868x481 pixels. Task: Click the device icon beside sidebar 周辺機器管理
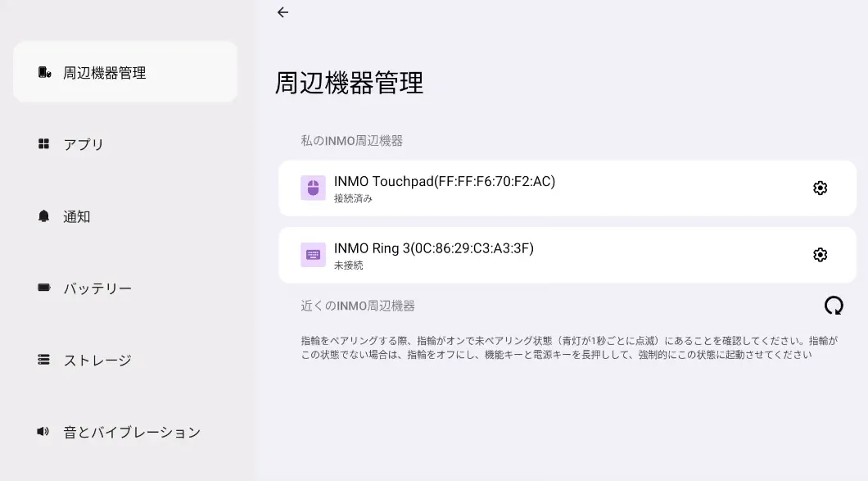pyautogui.click(x=45, y=73)
